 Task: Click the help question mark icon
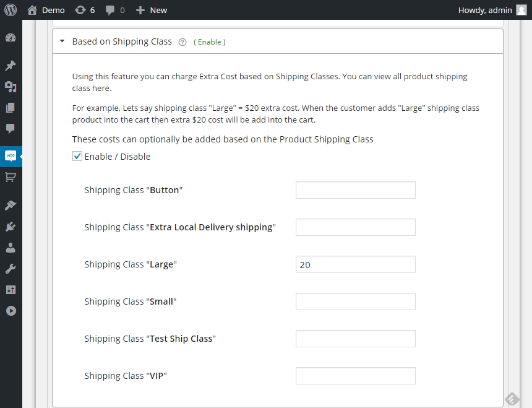182,42
